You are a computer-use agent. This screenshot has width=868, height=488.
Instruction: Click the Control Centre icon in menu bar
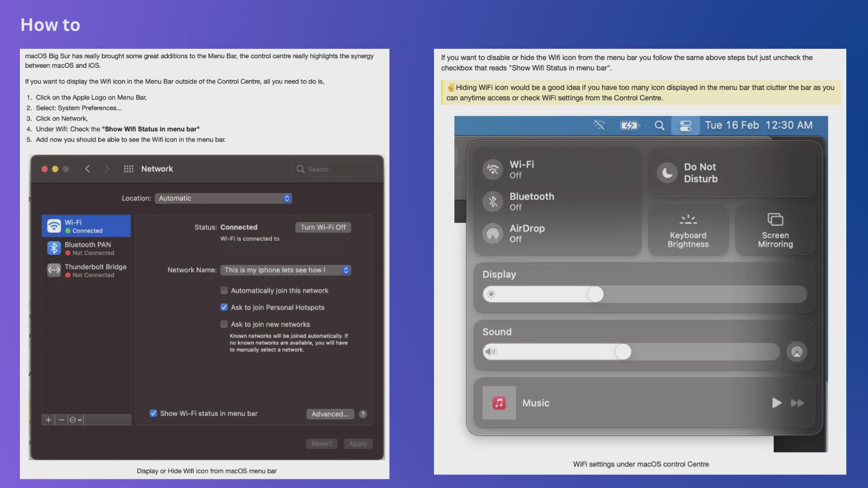pyautogui.click(x=685, y=126)
